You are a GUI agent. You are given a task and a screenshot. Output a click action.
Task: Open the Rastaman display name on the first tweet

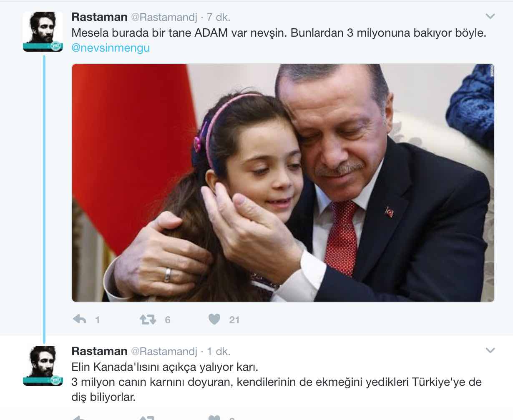pos(100,17)
